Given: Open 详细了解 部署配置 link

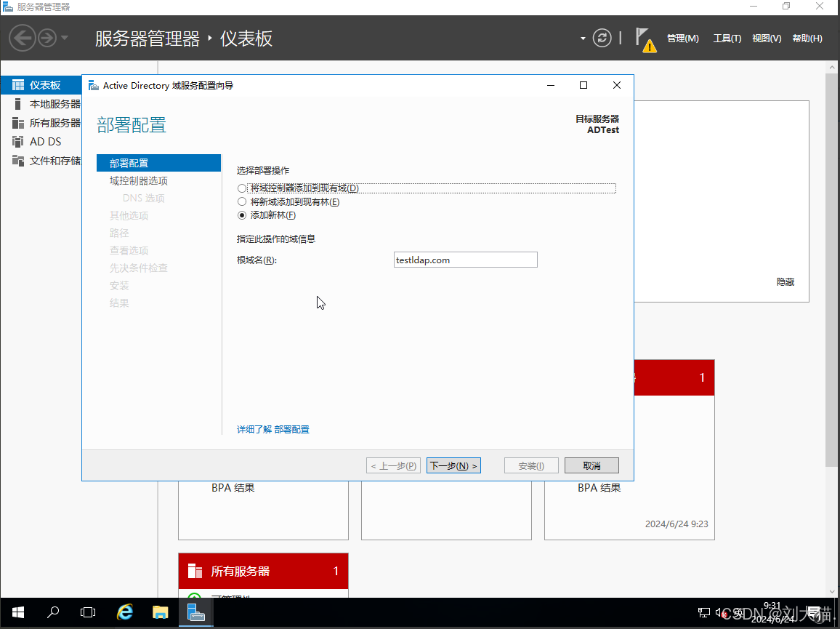Looking at the screenshot, I should pos(273,429).
